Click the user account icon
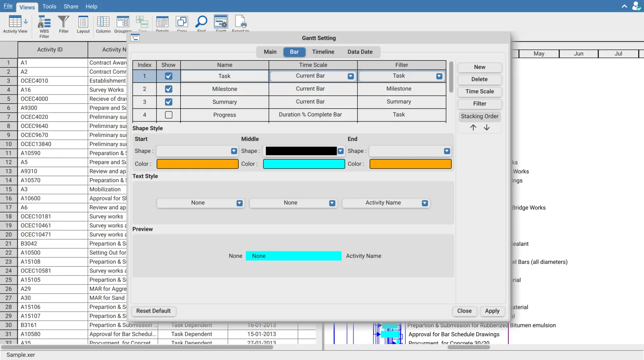The width and height of the screenshot is (644, 360). pos(636,6)
